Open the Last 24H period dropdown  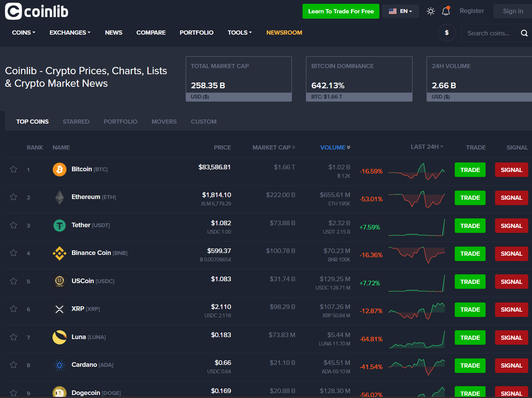[x=427, y=147]
